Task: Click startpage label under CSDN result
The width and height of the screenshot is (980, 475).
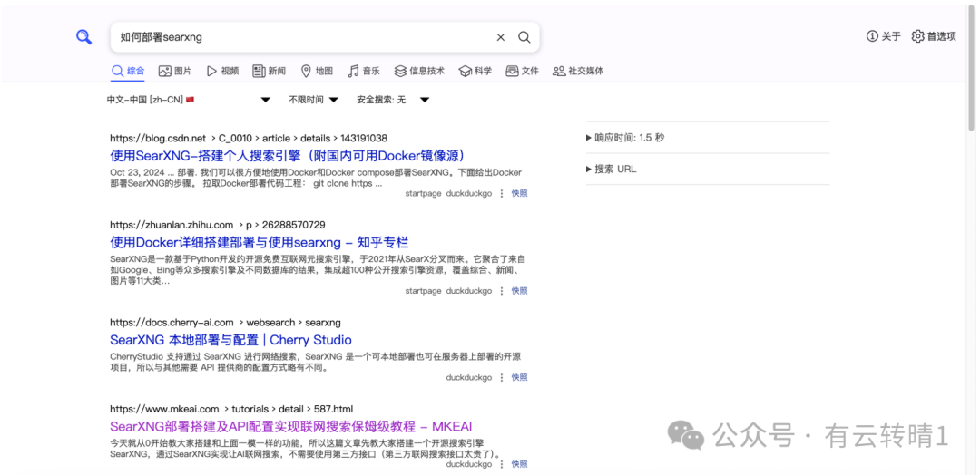Action: tap(423, 193)
